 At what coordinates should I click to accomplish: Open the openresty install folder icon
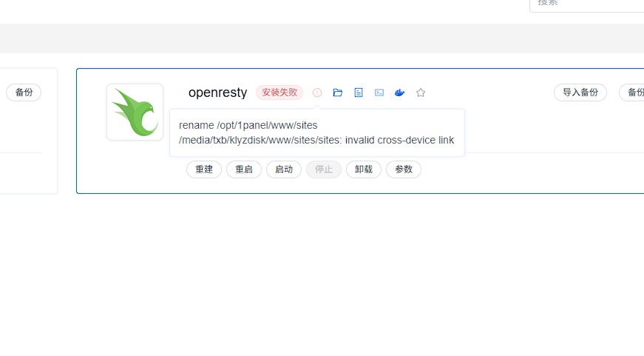point(338,93)
